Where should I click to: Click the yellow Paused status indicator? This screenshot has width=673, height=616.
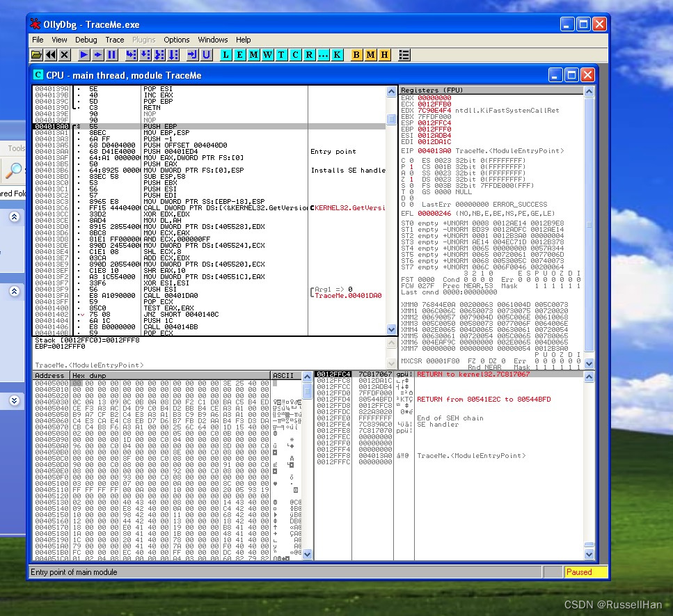point(585,571)
